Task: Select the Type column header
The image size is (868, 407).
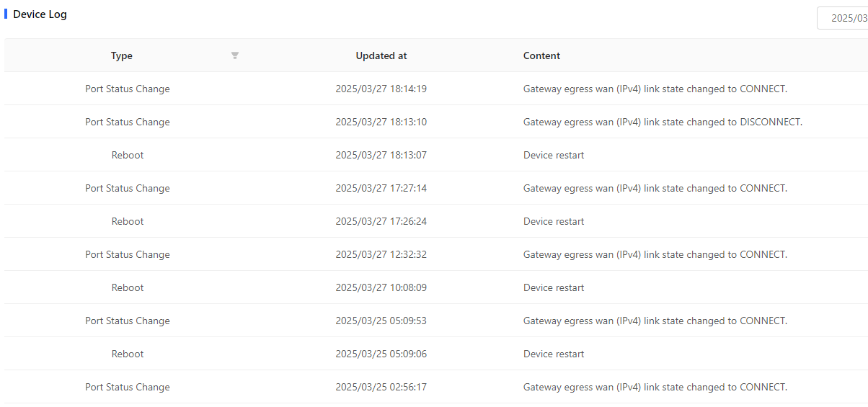Action: pos(122,55)
